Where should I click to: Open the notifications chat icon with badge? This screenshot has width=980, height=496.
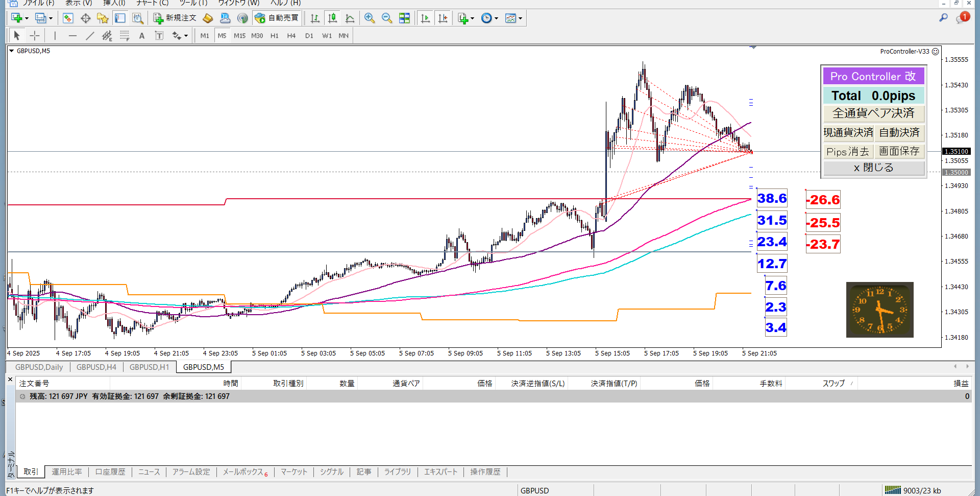pyautogui.click(x=962, y=18)
